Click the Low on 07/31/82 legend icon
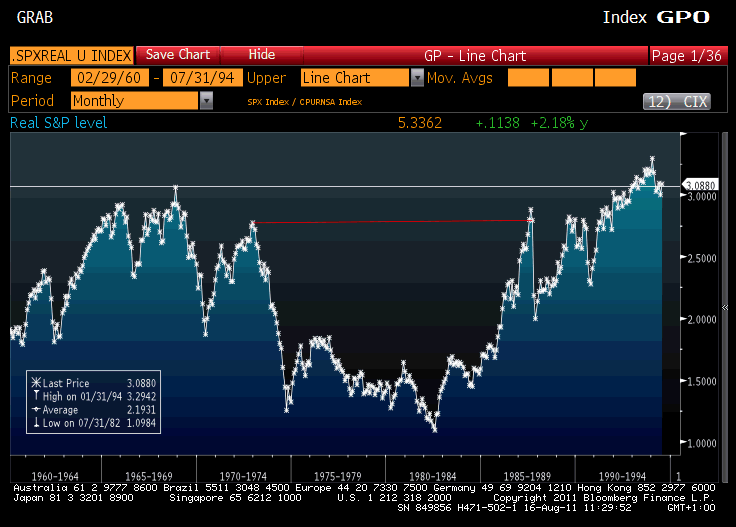Viewport: 736px width, 527px height. coord(37,422)
